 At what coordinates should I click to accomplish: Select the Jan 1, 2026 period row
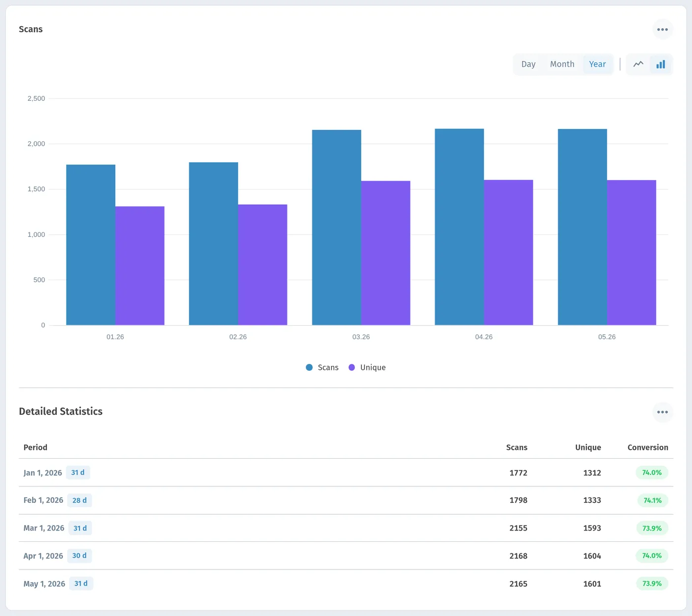(x=346, y=473)
